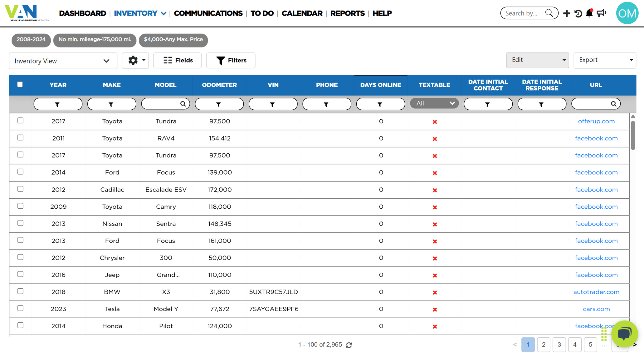Open the Textable All filter dropdown

tap(434, 103)
